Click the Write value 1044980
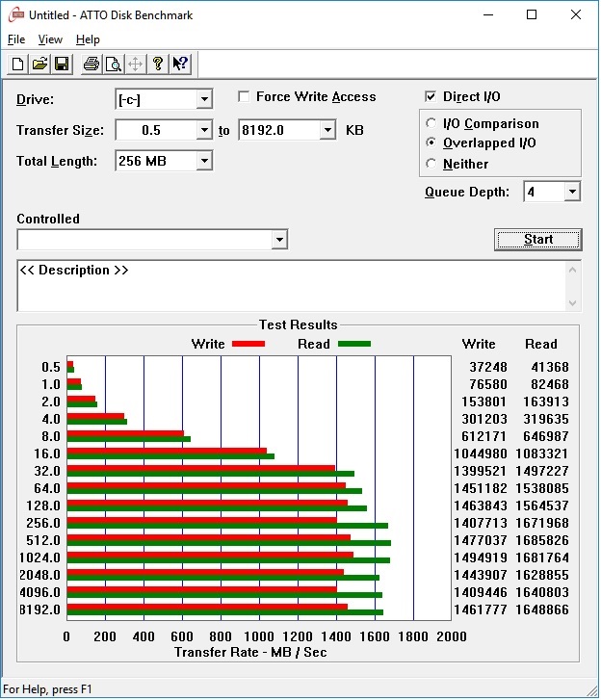Viewport: 601px width, 700px height. [481, 454]
